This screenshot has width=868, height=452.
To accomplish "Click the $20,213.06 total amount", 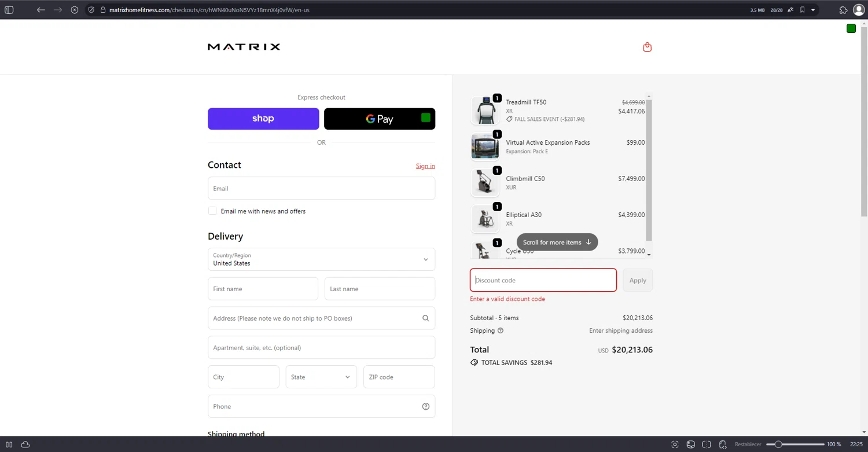I will point(632,350).
